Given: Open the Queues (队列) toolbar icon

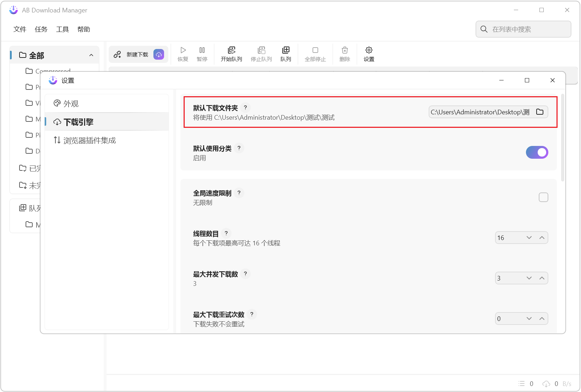Looking at the screenshot, I should [286, 50].
